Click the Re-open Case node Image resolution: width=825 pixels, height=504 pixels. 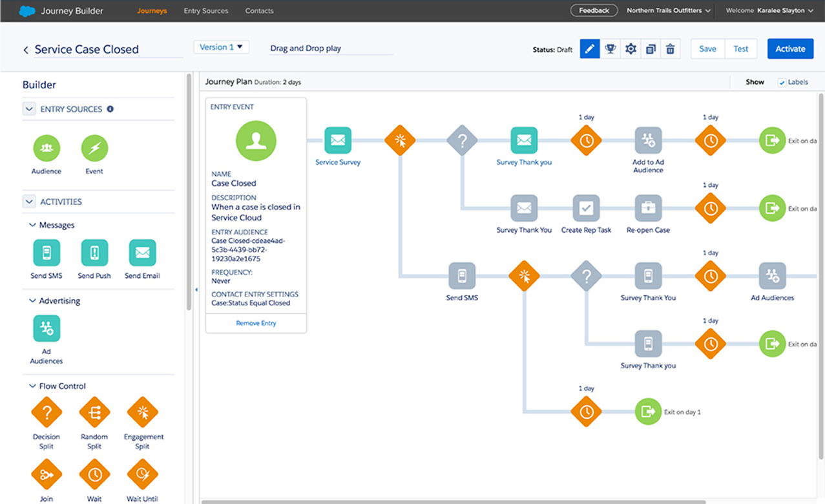[648, 208]
